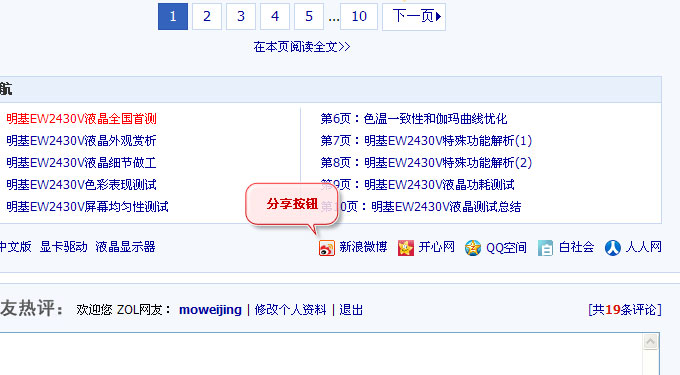Viewport: 680px width, 375px height.
Task: Click the 显卡驱动 tag link
Action: pyautogui.click(x=64, y=247)
